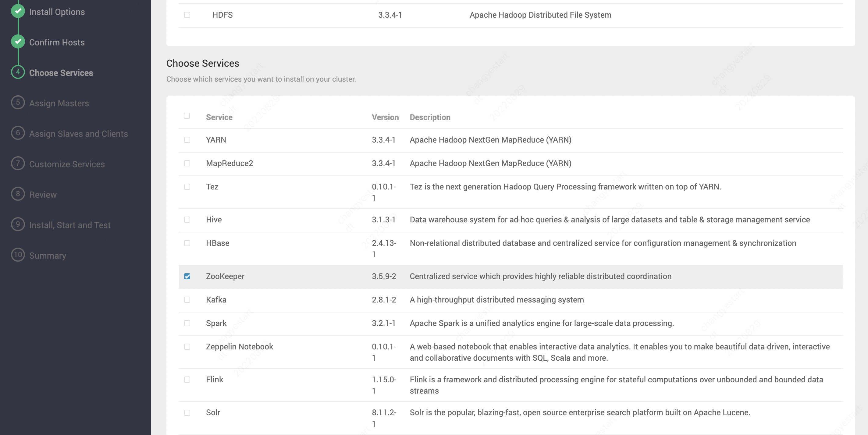Click the step 5 Assign Masters circle
Screen dimensions: 868x435
[18, 102]
